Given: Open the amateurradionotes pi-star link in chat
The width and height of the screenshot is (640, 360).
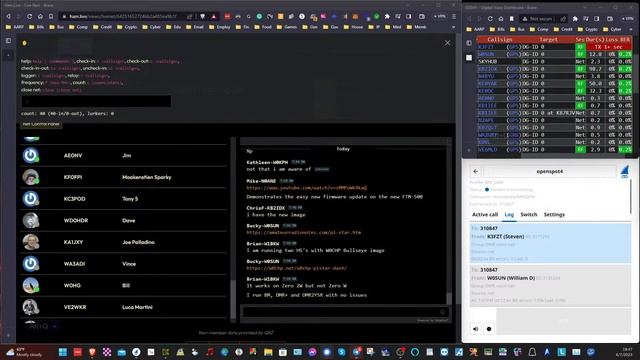Looking at the screenshot, I should pos(303,232).
